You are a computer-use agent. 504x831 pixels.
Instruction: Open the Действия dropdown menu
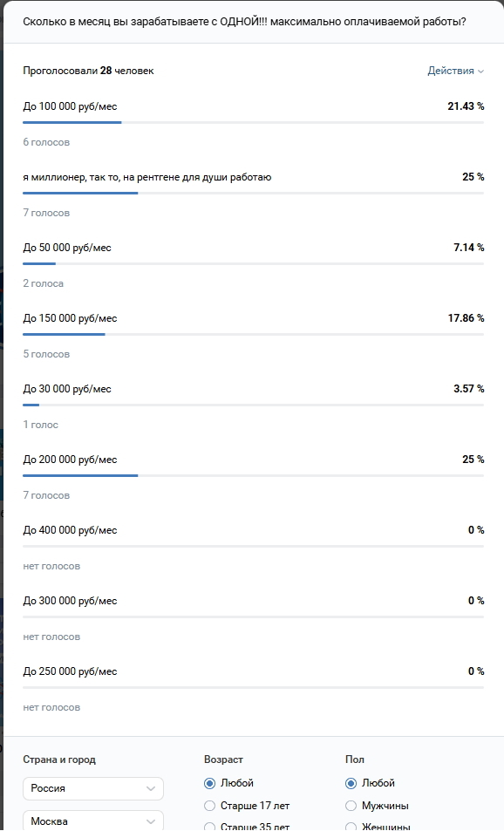tap(455, 71)
